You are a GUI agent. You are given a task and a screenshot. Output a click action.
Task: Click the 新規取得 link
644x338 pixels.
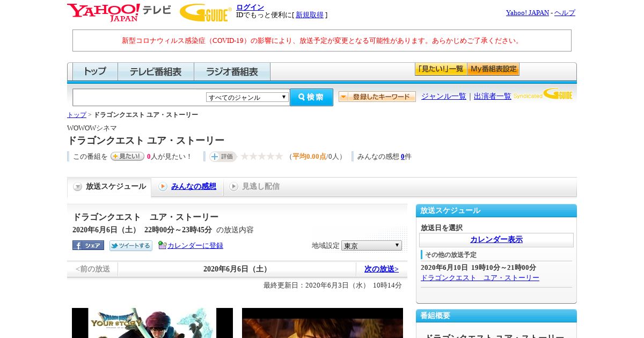[310, 15]
